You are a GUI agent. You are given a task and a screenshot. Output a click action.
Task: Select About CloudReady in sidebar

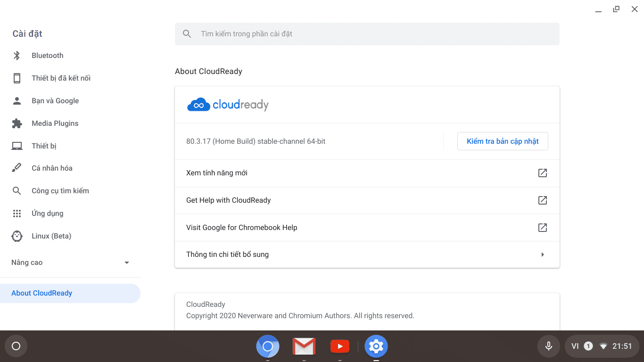pyautogui.click(x=70, y=293)
